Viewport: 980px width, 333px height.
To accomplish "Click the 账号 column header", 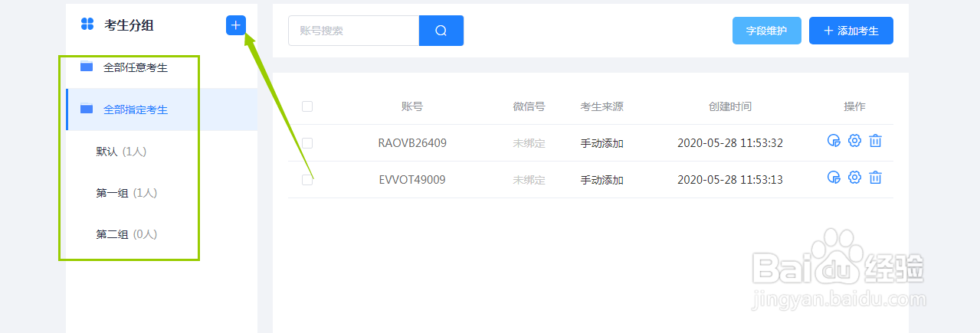I will click(412, 106).
